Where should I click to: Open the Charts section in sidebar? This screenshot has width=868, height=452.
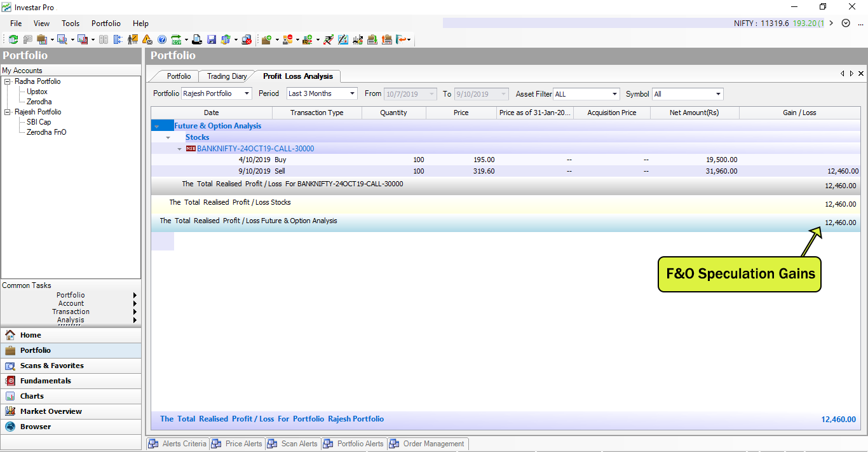(32, 396)
